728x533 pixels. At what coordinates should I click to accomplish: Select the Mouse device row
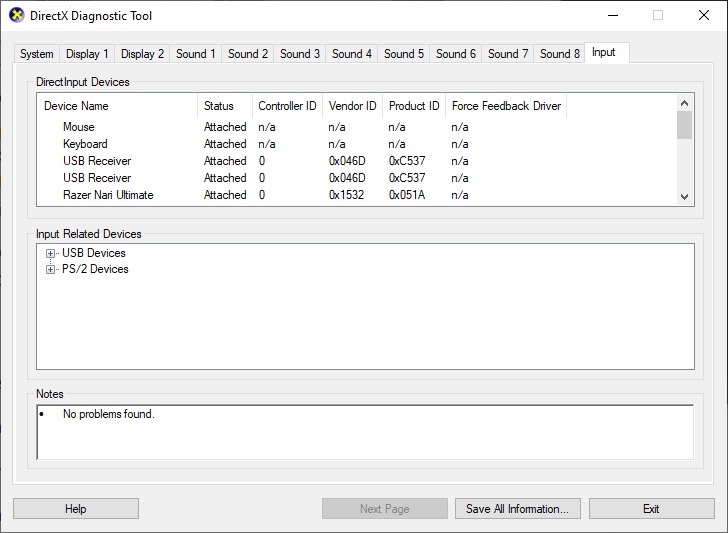78,127
